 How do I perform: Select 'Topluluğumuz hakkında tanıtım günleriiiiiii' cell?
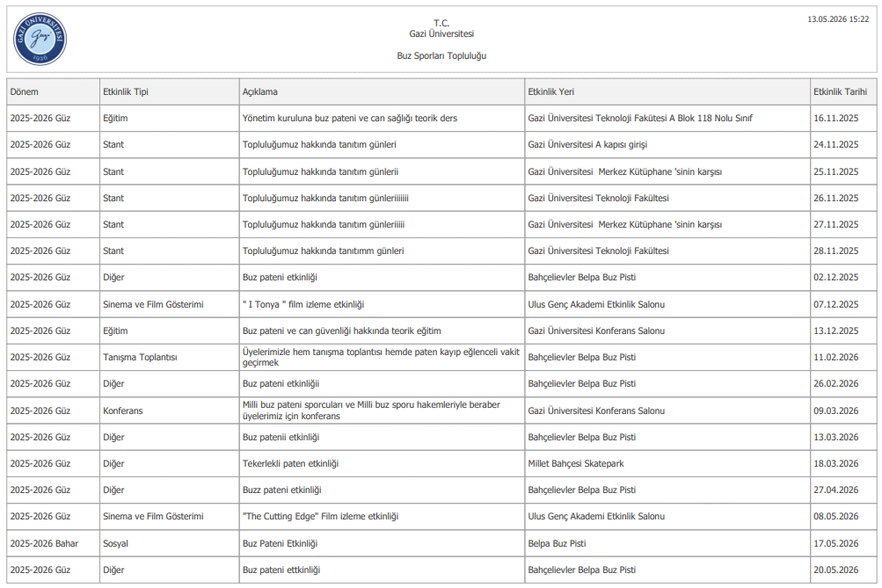pyautogui.click(x=382, y=198)
